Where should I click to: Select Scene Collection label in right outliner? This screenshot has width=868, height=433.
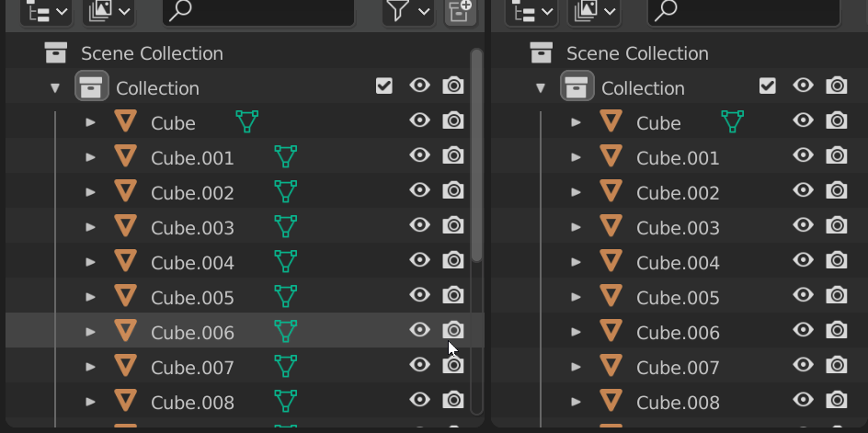click(x=638, y=53)
